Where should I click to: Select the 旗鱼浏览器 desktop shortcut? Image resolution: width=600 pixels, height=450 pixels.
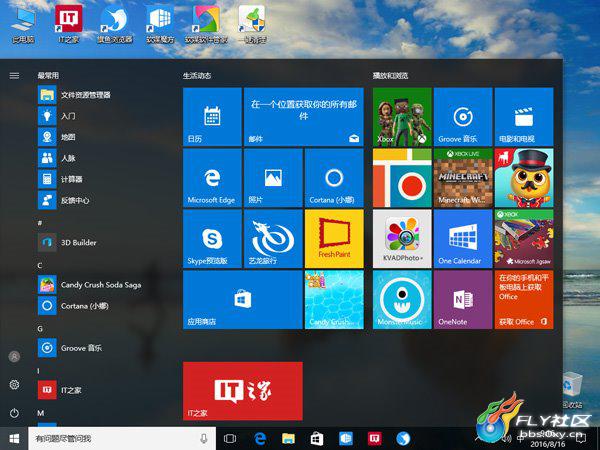pos(114,24)
